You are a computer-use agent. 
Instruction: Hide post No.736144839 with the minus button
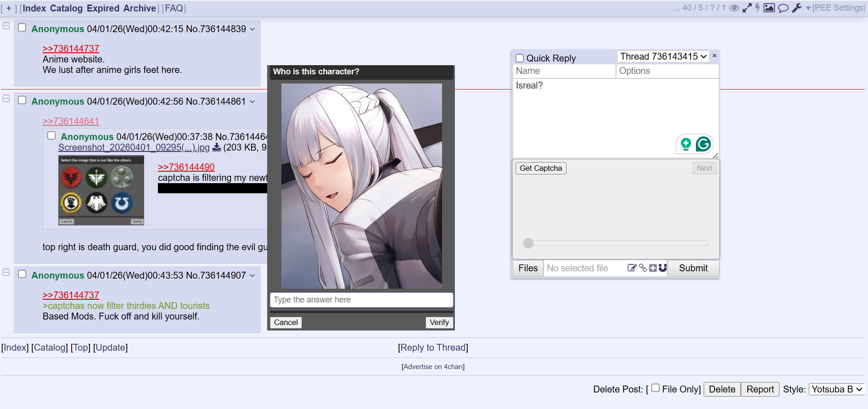point(6,26)
